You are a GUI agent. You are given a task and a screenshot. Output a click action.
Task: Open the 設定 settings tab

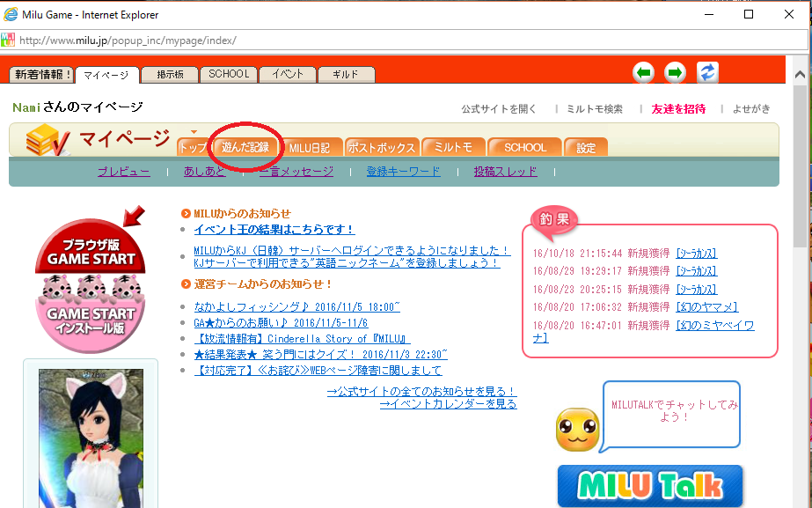pyautogui.click(x=586, y=148)
